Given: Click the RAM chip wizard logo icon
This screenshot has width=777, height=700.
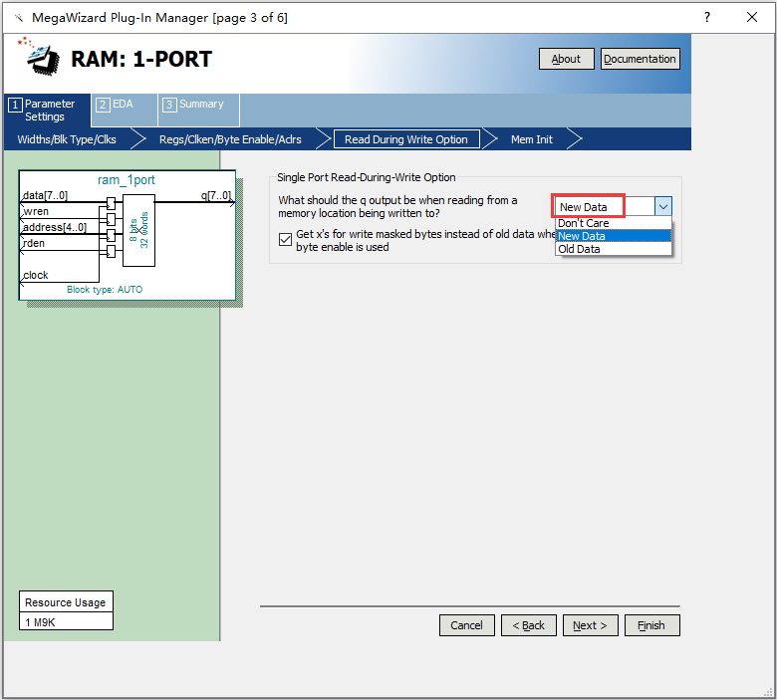Looking at the screenshot, I should [x=40, y=57].
